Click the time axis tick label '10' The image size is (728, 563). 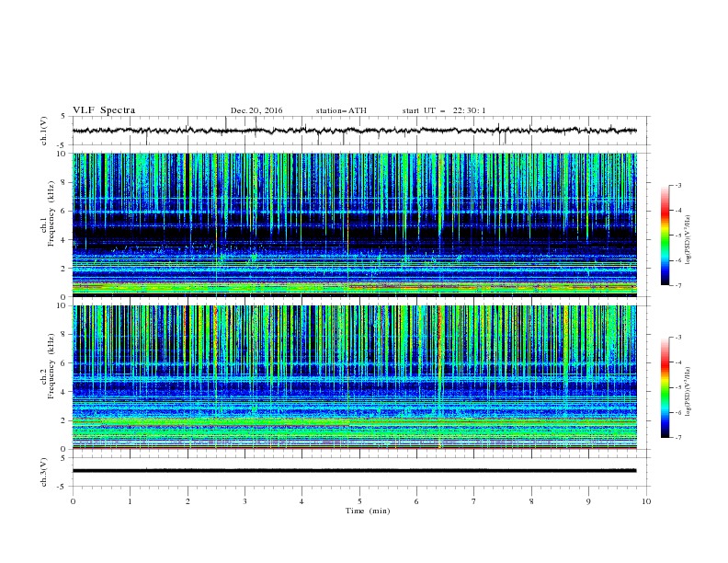(646, 501)
